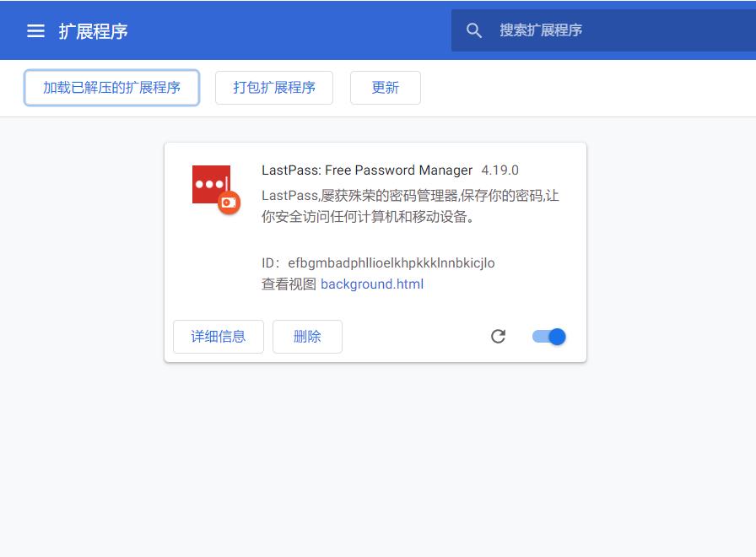
Task: Select the circular reload icon on the extension card
Action: click(499, 336)
